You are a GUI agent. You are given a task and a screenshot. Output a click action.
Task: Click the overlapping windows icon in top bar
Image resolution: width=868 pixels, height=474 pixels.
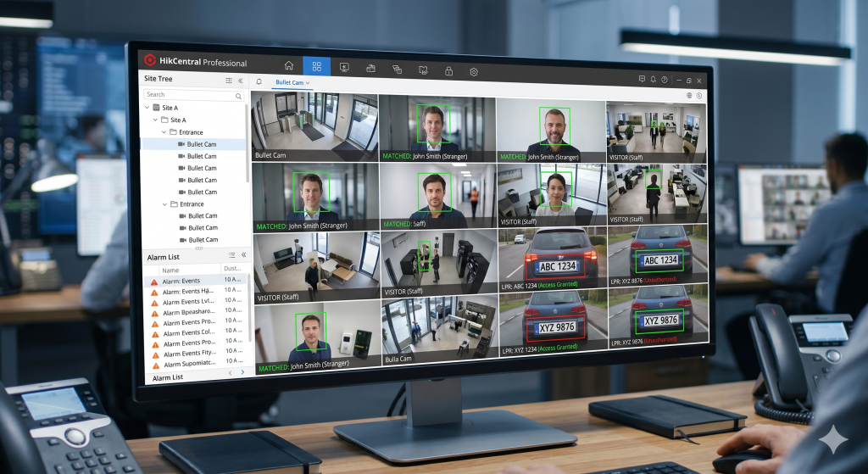[397, 70]
